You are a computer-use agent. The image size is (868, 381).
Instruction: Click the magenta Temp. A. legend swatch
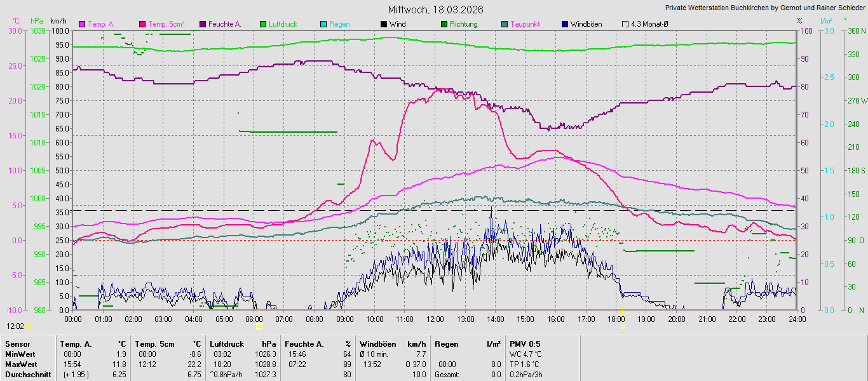pyautogui.click(x=82, y=24)
